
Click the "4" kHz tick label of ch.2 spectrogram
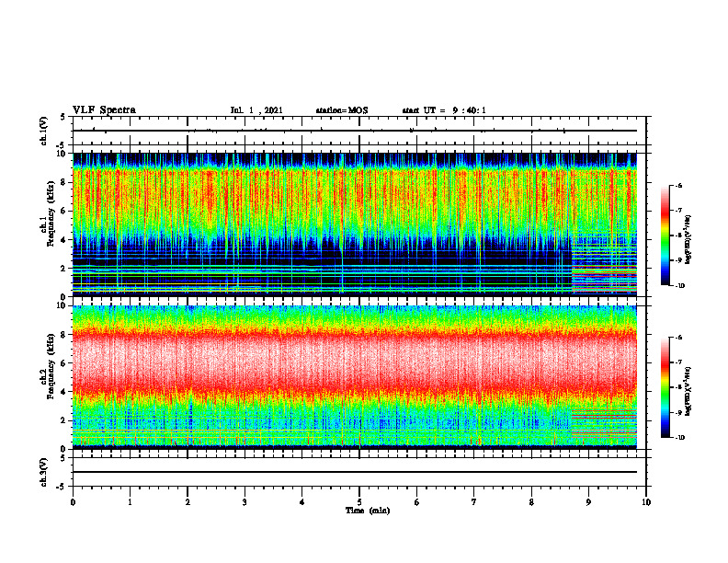(x=64, y=392)
